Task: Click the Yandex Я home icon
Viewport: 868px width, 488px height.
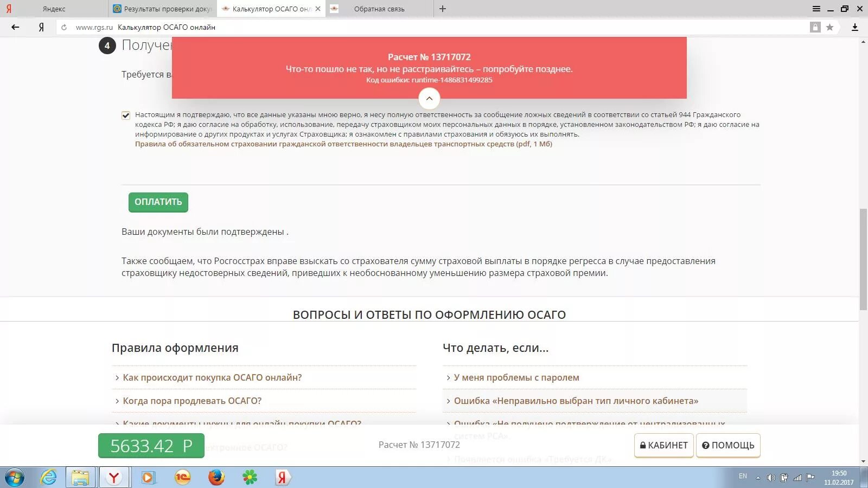Action: [41, 27]
